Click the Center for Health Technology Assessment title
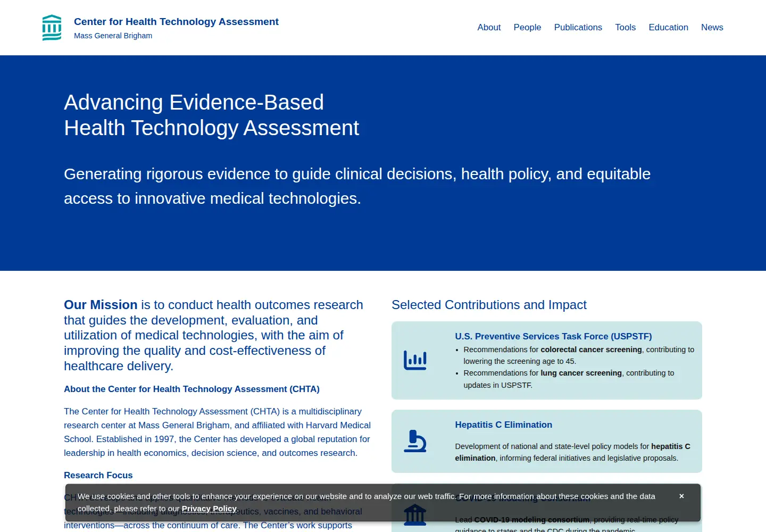The width and height of the screenshot is (766, 532). click(x=176, y=21)
